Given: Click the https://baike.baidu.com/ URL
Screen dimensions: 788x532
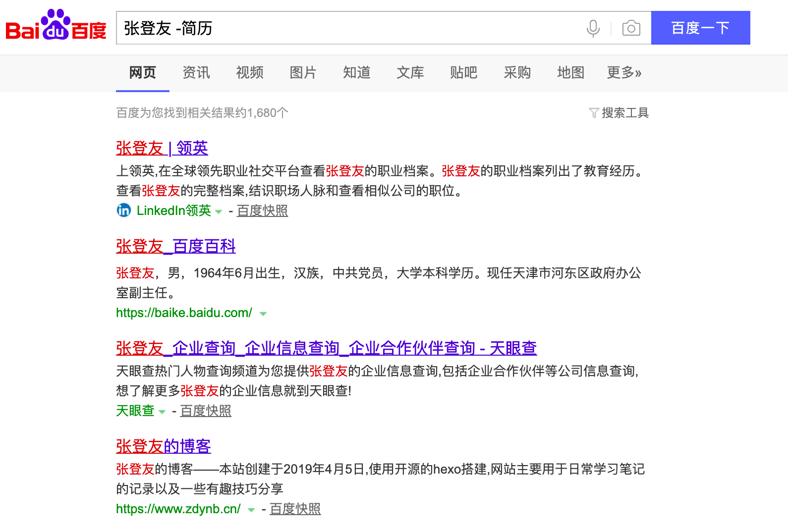Looking at the screenshot, I should pyautogui.click(x=184, y=313).
